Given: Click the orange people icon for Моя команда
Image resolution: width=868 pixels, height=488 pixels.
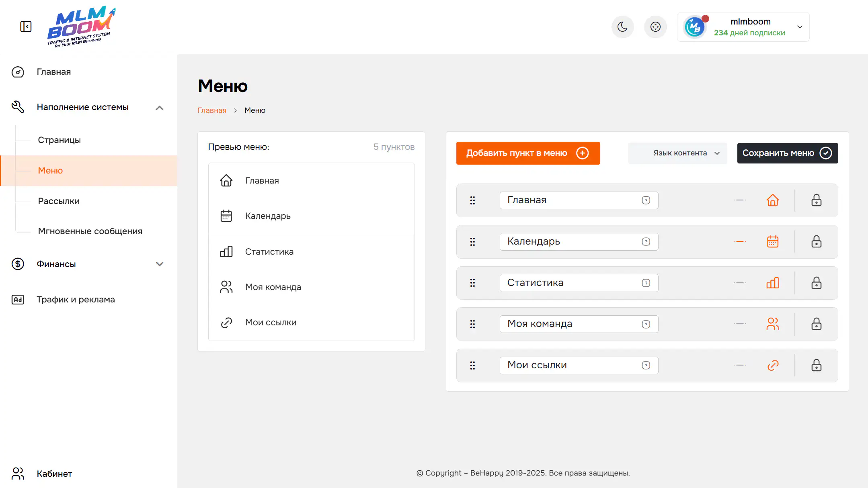Looking at the screenshot, I should [x=772, y=324].
